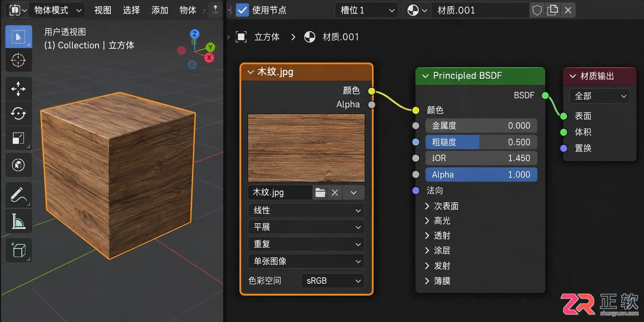This screenshot has height=322, width=644.
Task: Click the 立方体 object breadcrumb icon
Action: click(241, 37)
